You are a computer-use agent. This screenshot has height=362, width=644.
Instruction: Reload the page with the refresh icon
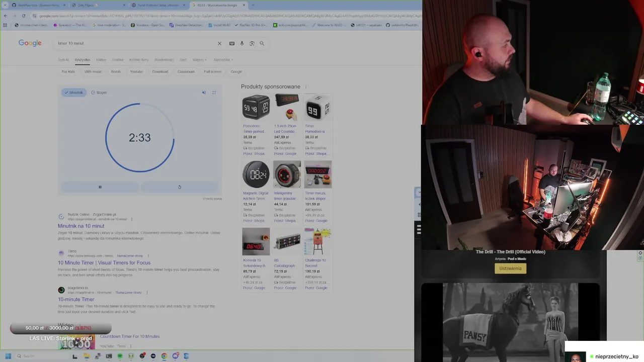[x=23, y=16]
